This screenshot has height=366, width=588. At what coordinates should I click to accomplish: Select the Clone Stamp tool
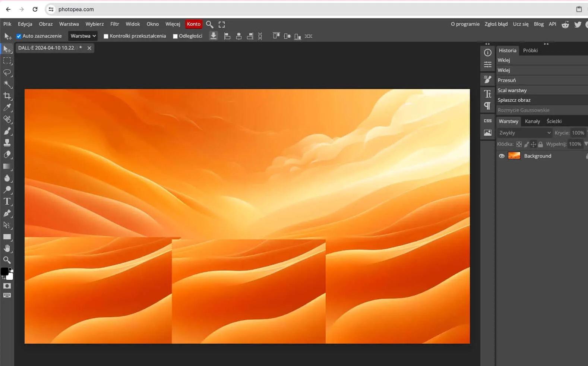click(7, 143)
